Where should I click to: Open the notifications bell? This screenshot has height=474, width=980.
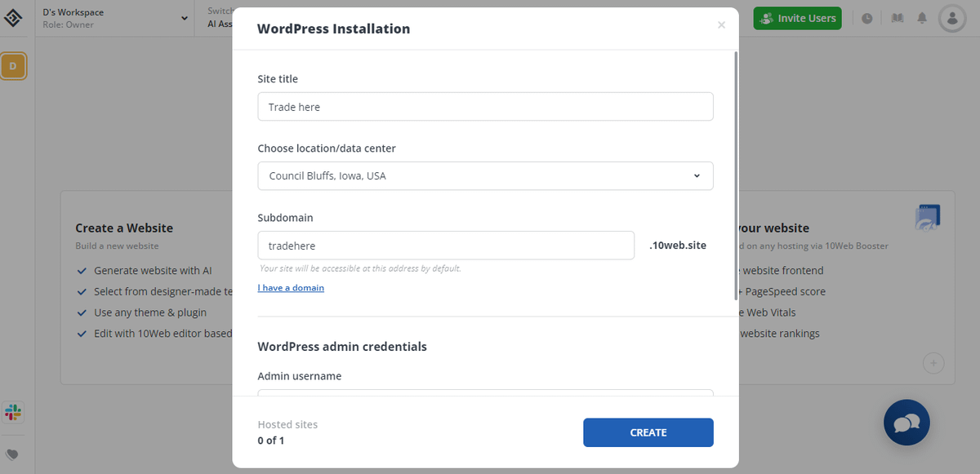pos(922,18)
